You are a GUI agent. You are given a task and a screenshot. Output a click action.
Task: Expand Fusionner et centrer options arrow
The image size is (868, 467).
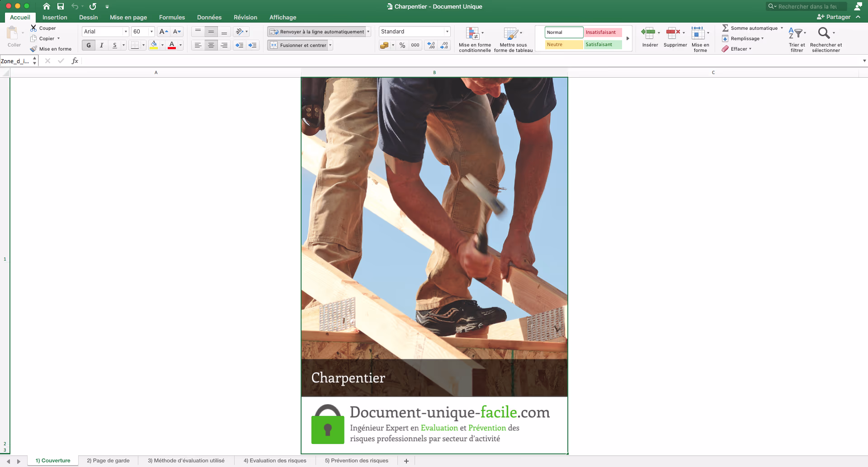point(330,45)
